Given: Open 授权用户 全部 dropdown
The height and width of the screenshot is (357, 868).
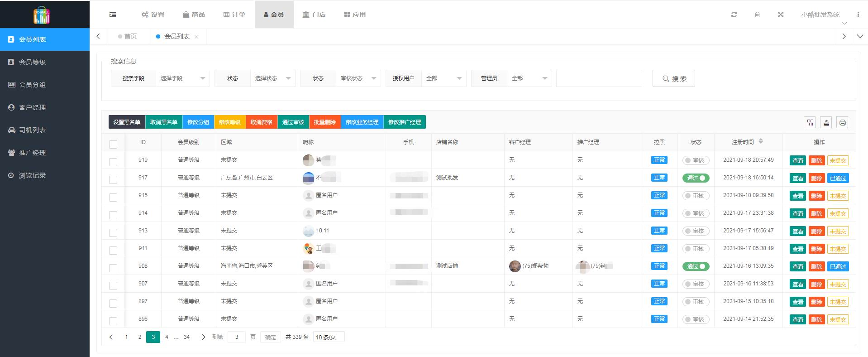Looking at the screenshot, I should click(444, 78).
